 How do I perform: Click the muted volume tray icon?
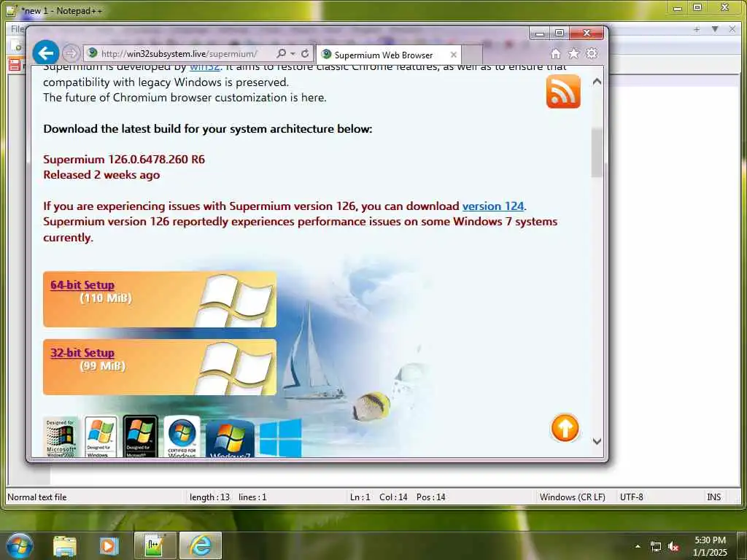673,547
